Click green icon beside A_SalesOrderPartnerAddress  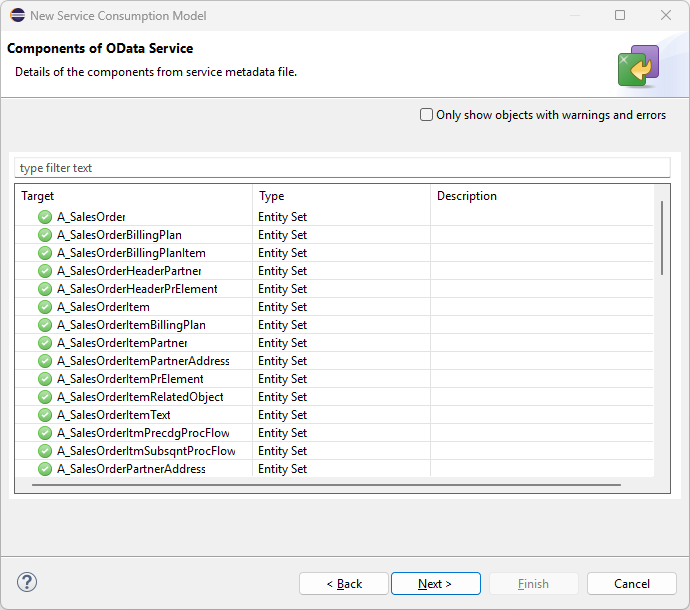pos(45,469)
